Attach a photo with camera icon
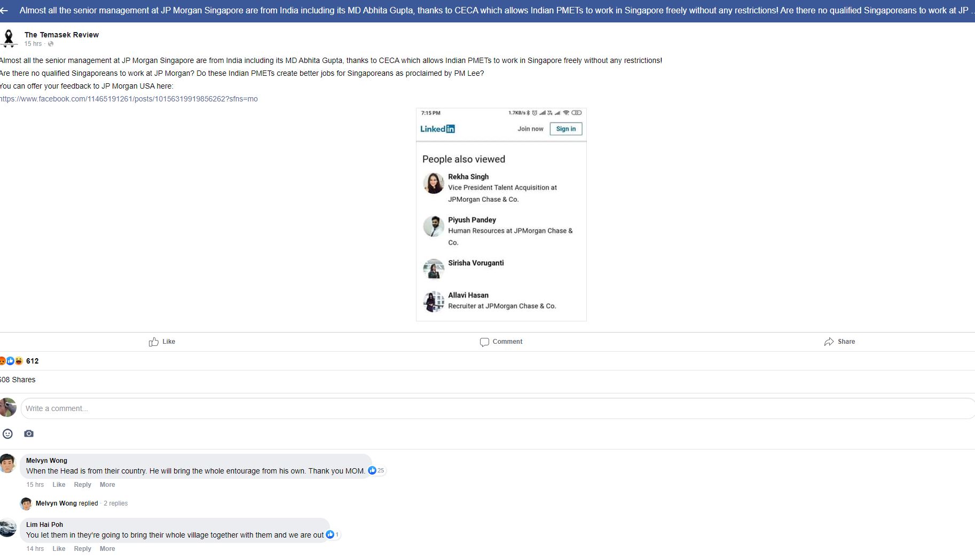The image size is (975, 560). pos(29,433)
